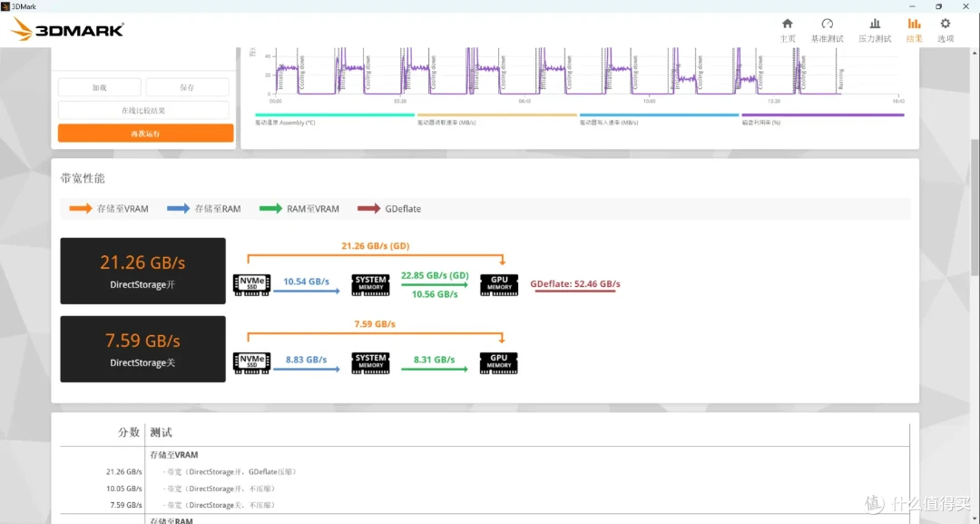Click 21.26 GB/s (GD) orange label
This screenshot has width=980, height=524.
click(x=375, y=246)
